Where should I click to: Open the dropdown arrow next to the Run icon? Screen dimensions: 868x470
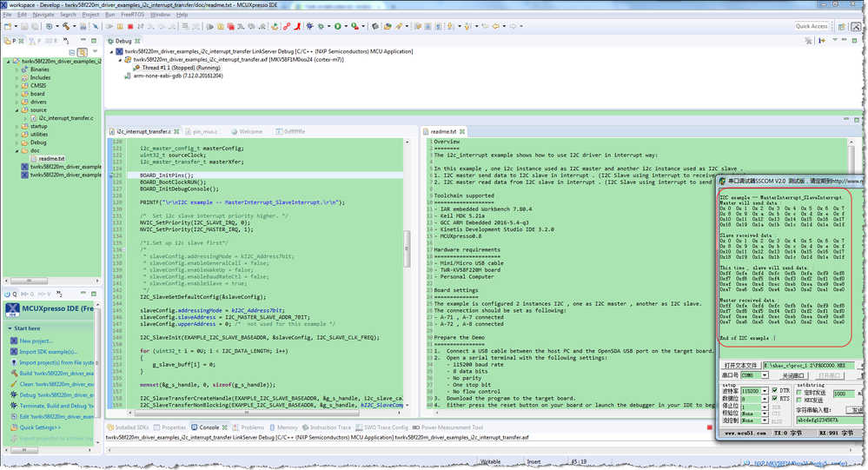click(x=346, y=26)
